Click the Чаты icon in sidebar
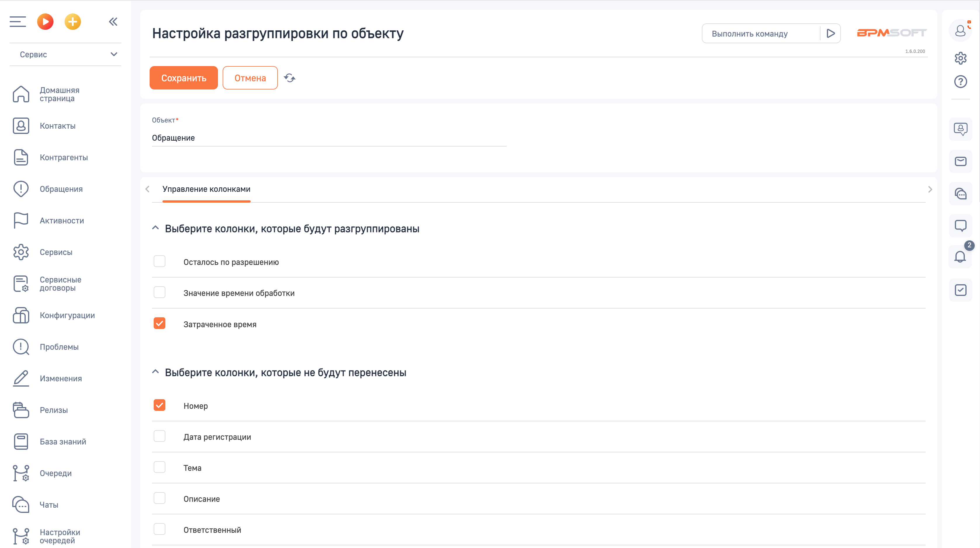 (x=21, y=505)
